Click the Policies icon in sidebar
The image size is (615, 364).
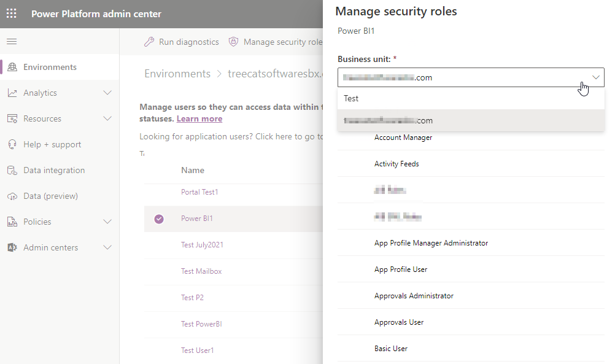pyautogui.click(x=12, y=222)
